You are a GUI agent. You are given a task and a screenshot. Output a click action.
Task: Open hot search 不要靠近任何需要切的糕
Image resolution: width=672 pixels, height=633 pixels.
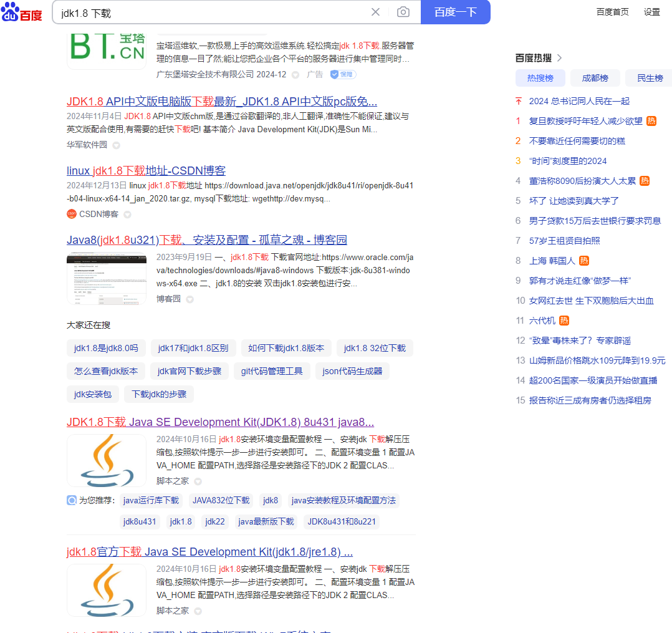pos(577,141)
